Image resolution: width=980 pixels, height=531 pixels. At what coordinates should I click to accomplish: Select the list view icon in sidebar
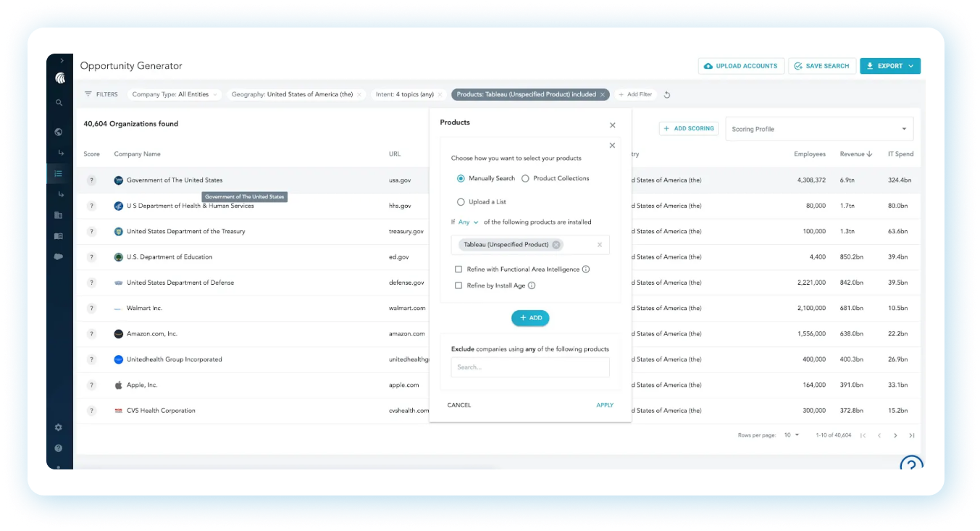click(x=59, y=173)
